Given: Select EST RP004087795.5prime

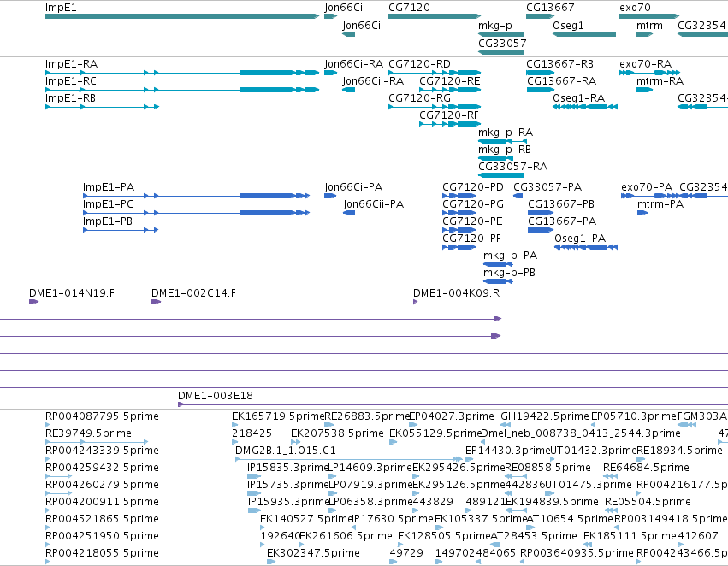Looking at the screenshot, I should pos(47,425).
